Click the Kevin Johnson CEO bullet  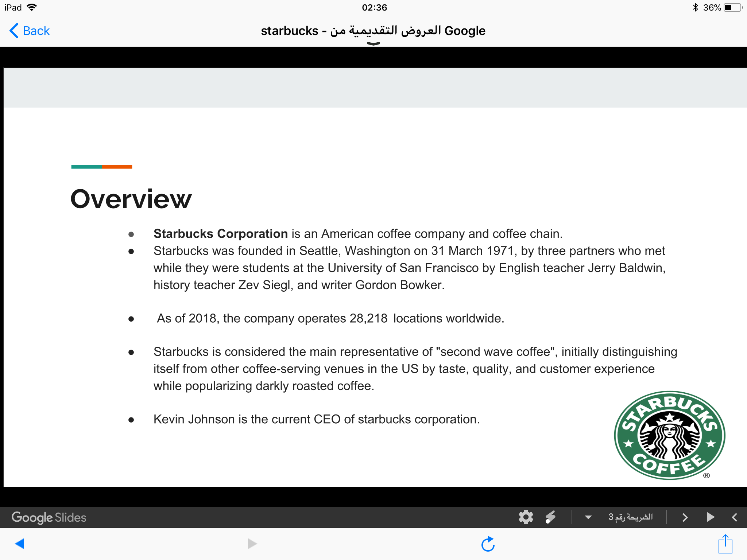tap(317, 419)
